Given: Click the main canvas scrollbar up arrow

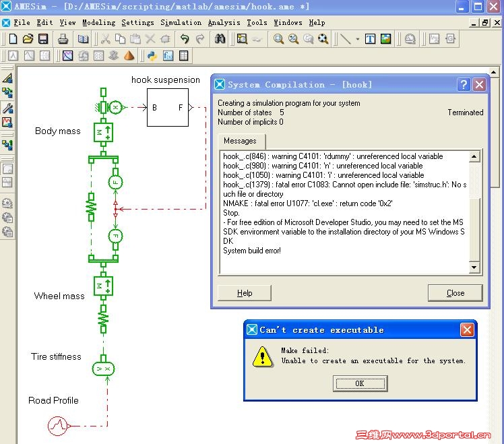Looking at the screenshot, I should click(494, 72).
